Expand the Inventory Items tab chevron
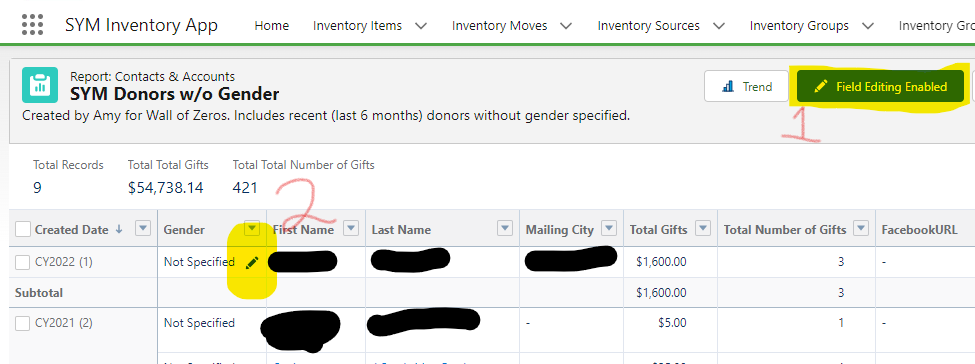Image resolution: width=975 pixels, height=364 pixels. tap(420, 26)
